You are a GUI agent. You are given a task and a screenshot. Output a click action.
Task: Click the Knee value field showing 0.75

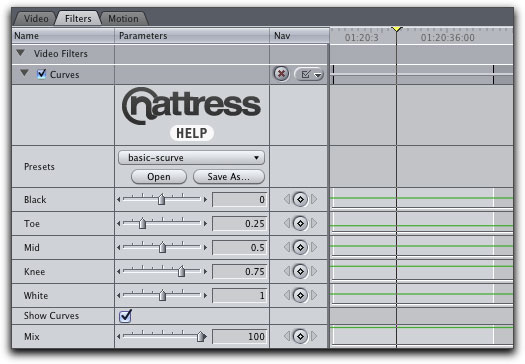(240, 271)
